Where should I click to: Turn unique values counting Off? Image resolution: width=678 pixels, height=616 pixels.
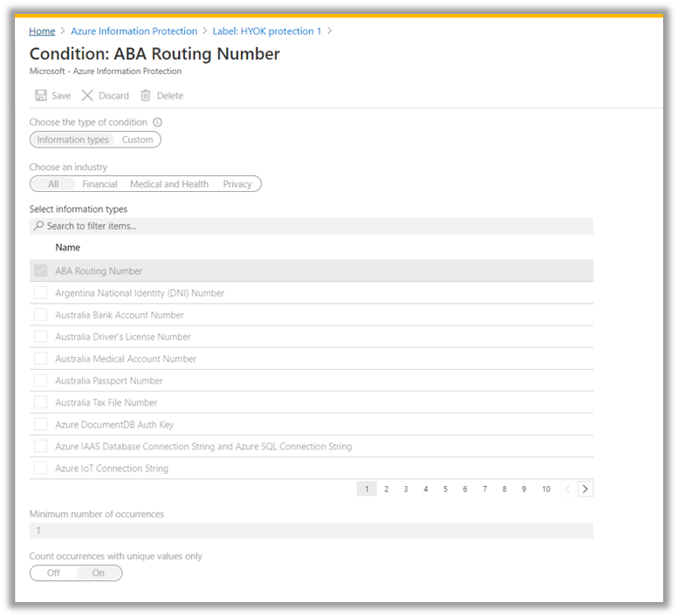pyautogui.click(x=53, y=573)
